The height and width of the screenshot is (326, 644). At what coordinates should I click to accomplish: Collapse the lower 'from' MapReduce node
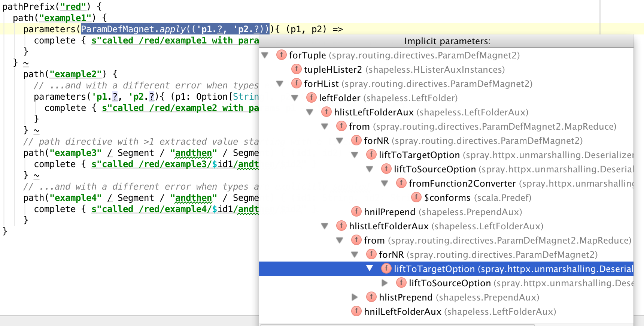pos(340,240)
